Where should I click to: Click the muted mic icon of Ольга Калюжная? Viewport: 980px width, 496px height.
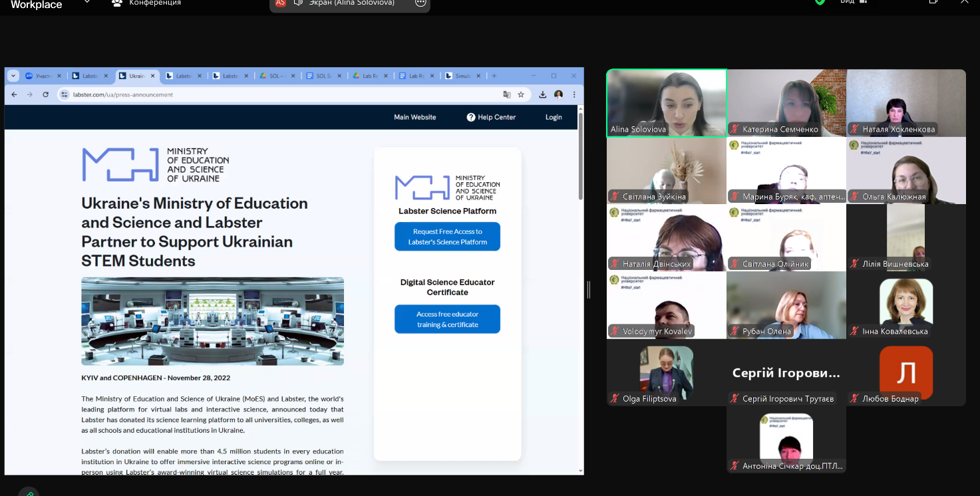pyautogui.click(x=855, y=196)
